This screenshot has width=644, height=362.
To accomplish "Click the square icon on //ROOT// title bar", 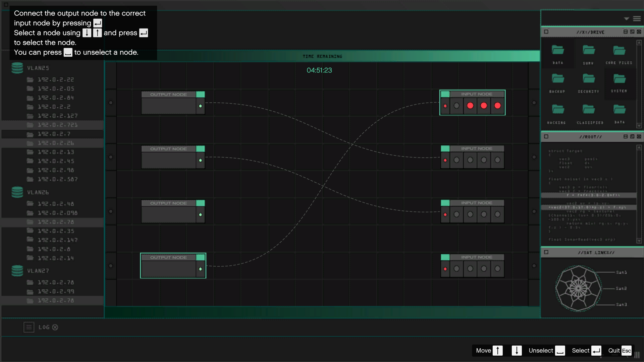I will [x=546, y=137].
